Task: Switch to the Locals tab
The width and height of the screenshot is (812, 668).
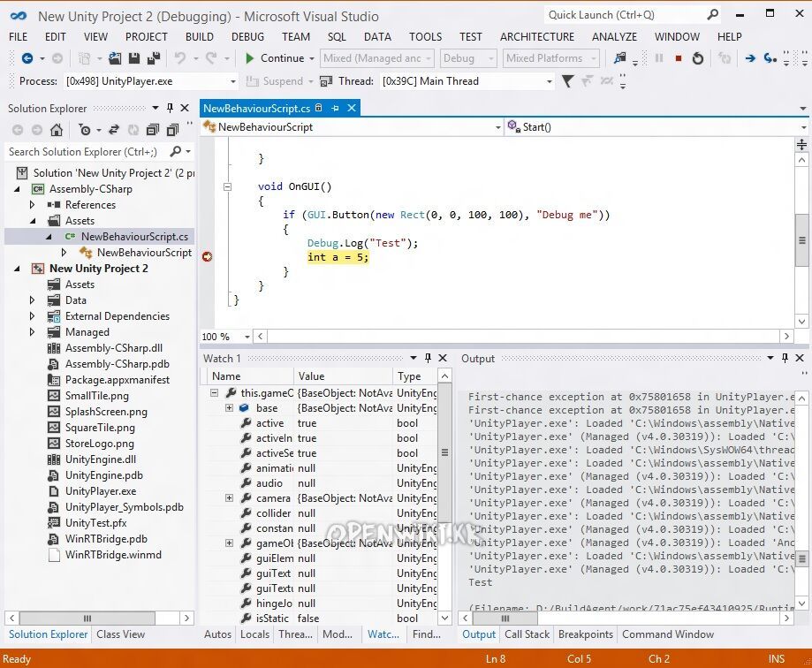Action: (254, 634)
